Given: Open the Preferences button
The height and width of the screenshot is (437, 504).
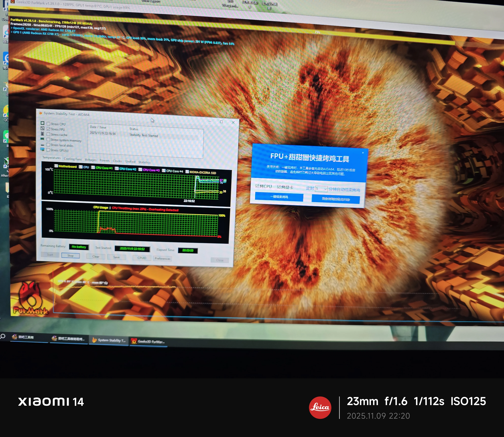Looking at the screenshot, I should (x=162, y=259).
